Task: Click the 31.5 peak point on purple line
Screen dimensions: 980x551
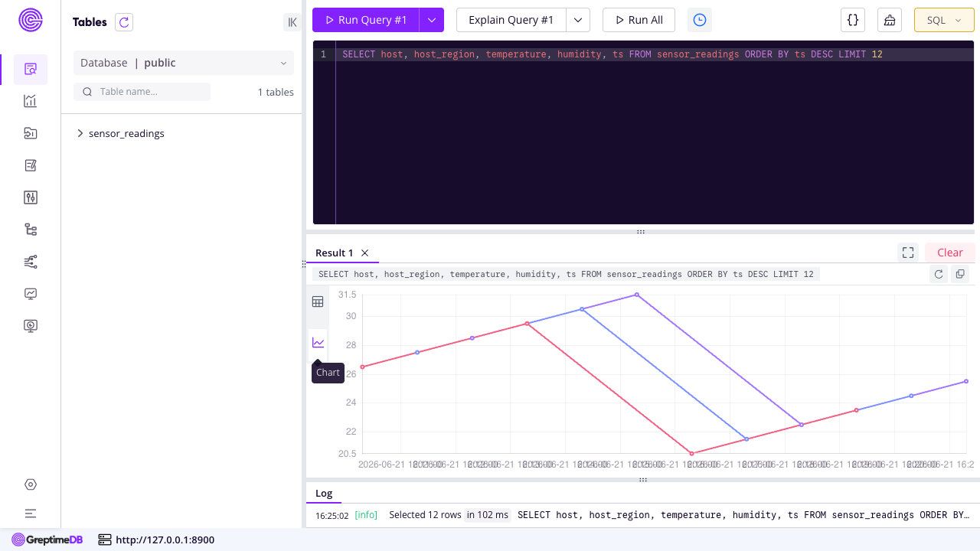Action: [x=636, y=295]
